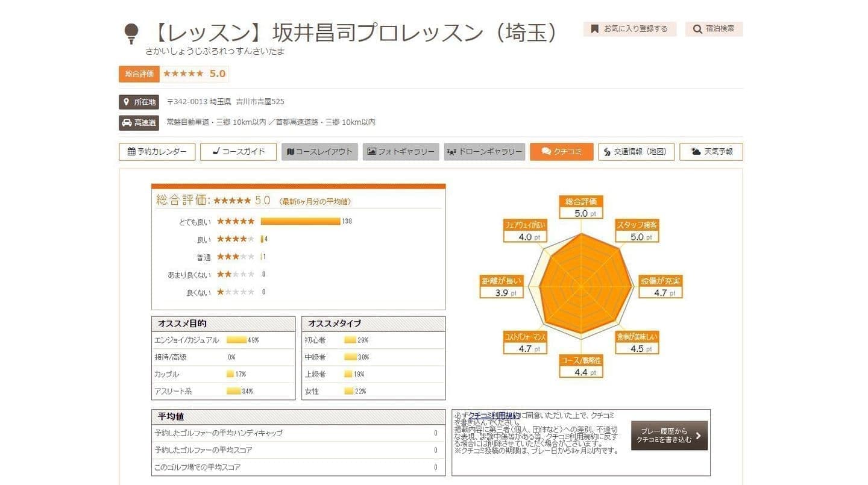Open the コースガイド tab
868x485 pixels.
(238, 152)
